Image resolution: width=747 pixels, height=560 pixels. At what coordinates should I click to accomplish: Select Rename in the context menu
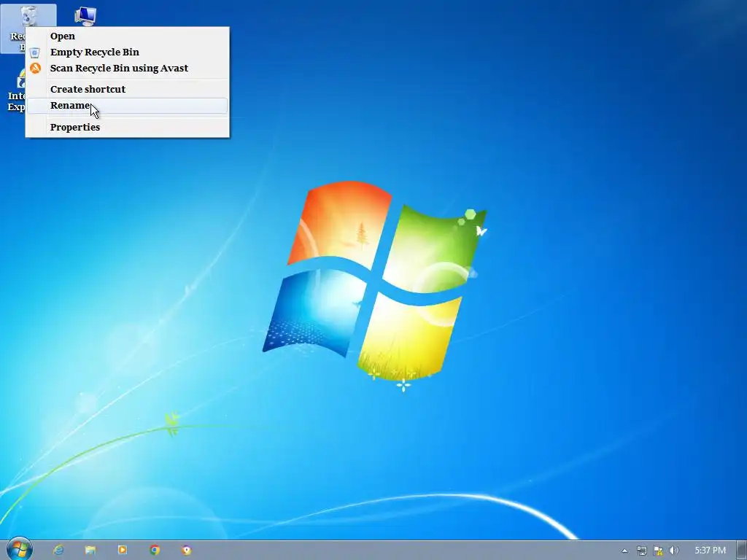(127, 106)
